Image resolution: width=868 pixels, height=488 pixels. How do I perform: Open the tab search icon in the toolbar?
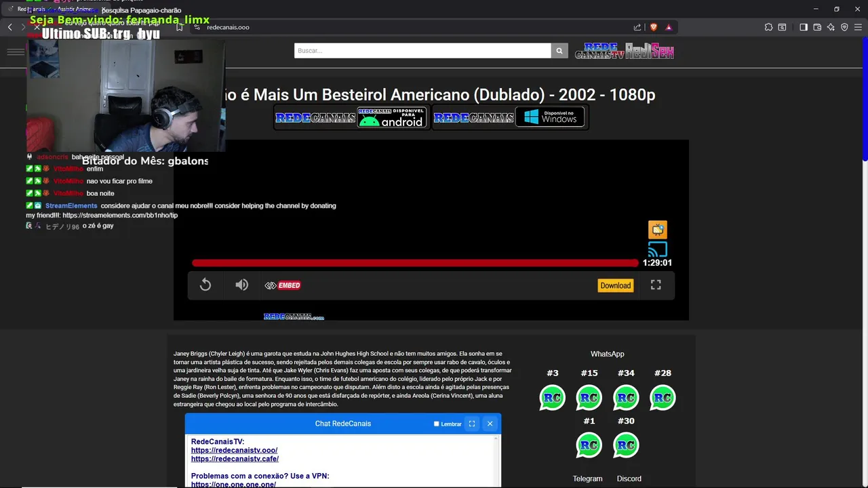(782, 27)
